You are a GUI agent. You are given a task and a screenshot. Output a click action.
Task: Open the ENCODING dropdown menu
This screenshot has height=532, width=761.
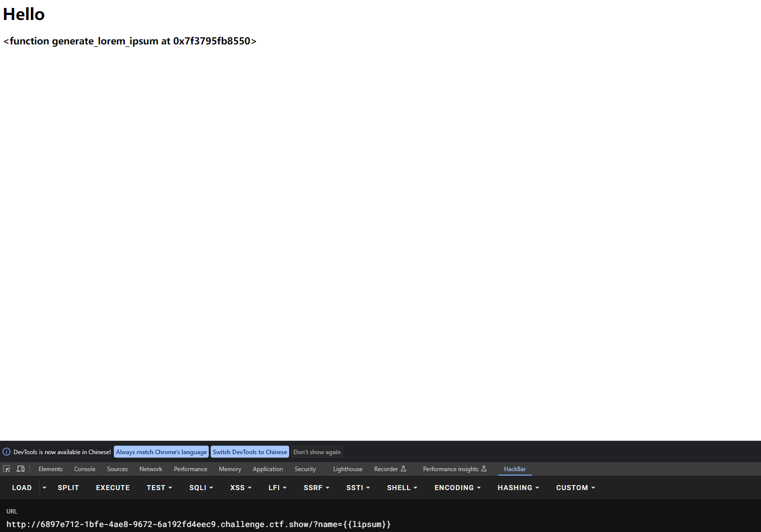[x=457, y=488]
